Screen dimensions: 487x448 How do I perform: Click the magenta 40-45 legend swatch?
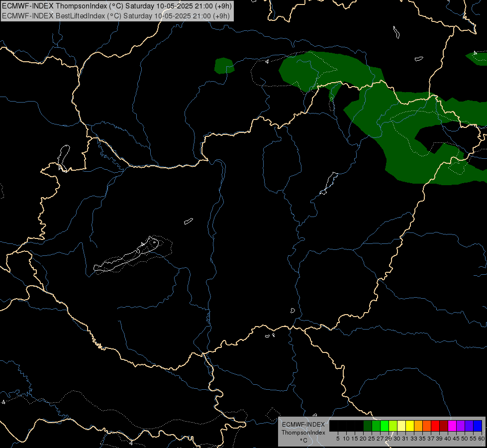tap(452, 426)
